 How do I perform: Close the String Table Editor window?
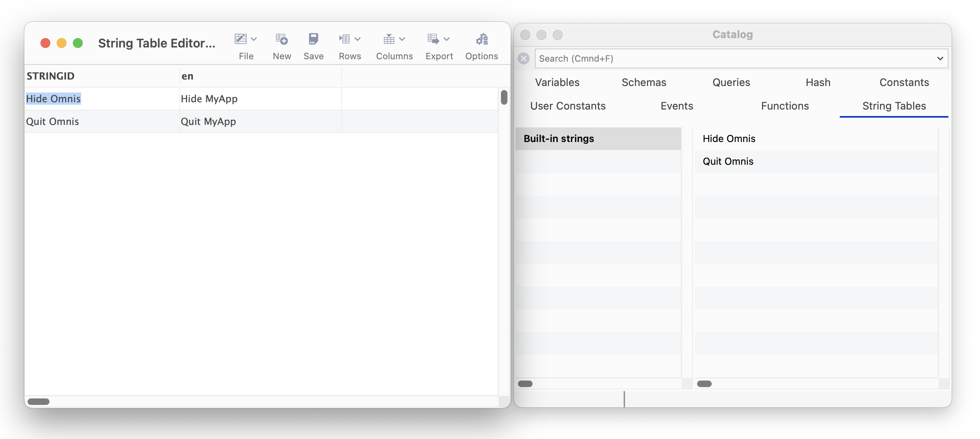click(45, 43)
